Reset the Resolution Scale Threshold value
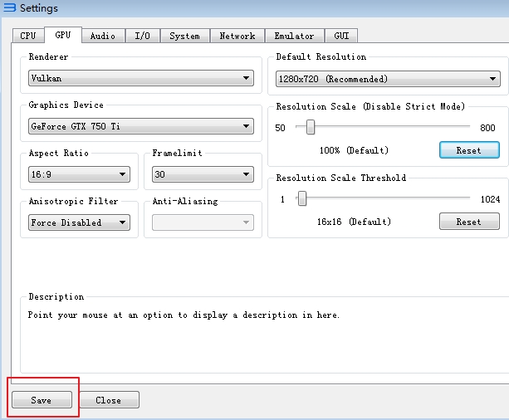 [468, 222]
